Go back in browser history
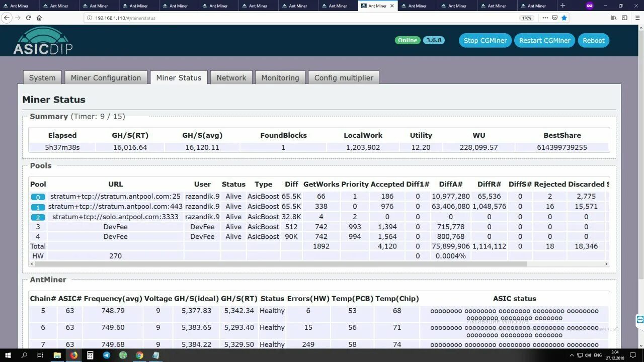The width and height of the screenshot is (644, 362). 7,18
